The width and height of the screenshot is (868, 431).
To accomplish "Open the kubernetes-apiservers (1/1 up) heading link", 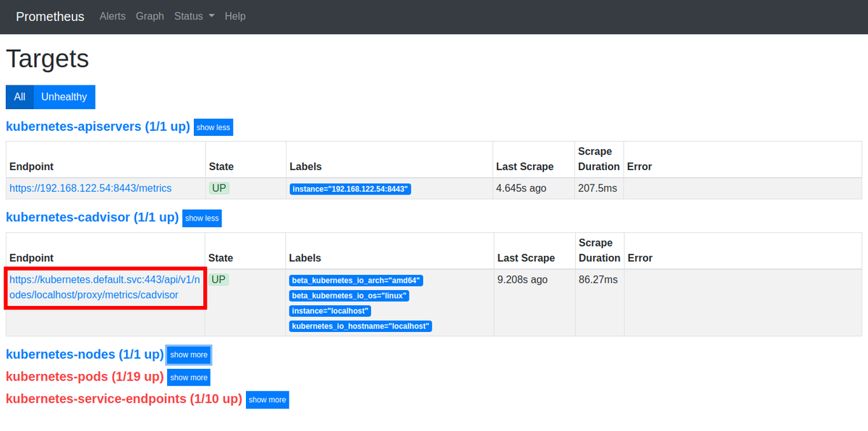I will coord(98,127).
